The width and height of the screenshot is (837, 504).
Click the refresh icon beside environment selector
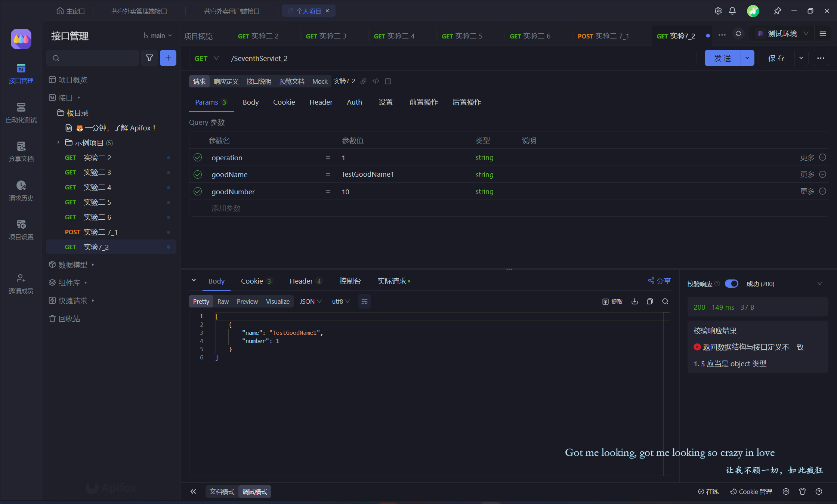[738, 34]
